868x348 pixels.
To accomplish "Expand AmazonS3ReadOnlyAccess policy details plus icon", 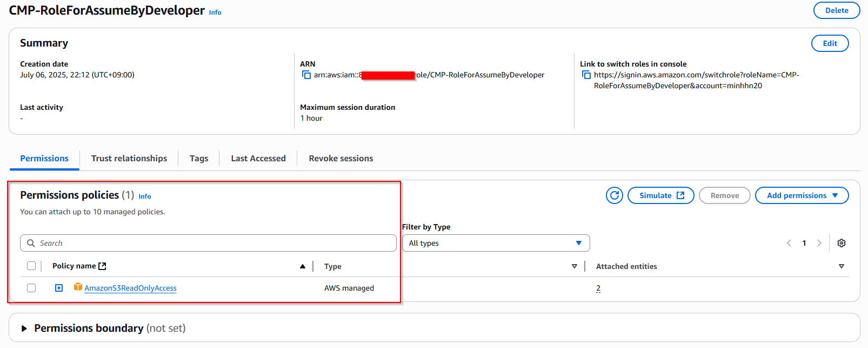I will [x=59, y=288].
